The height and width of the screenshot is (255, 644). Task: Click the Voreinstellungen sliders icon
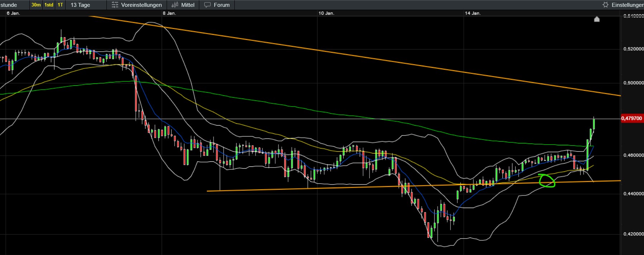[x=115, y=5]
